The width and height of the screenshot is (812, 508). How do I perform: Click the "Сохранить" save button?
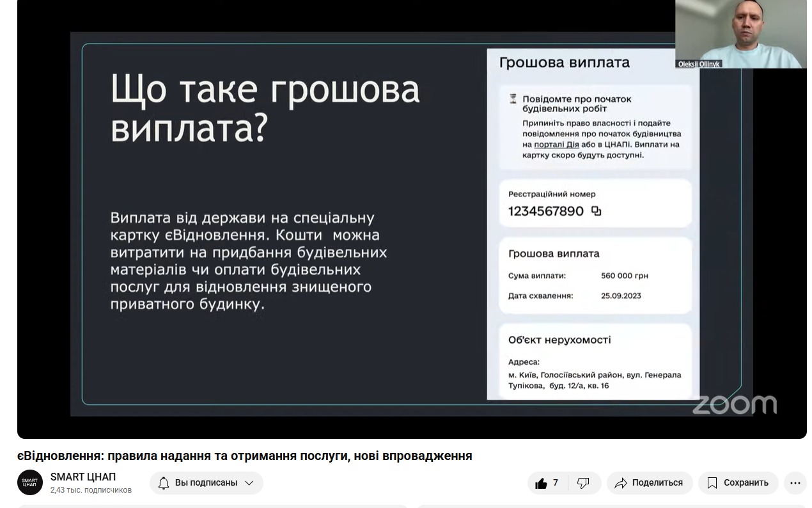click(738, 483)
